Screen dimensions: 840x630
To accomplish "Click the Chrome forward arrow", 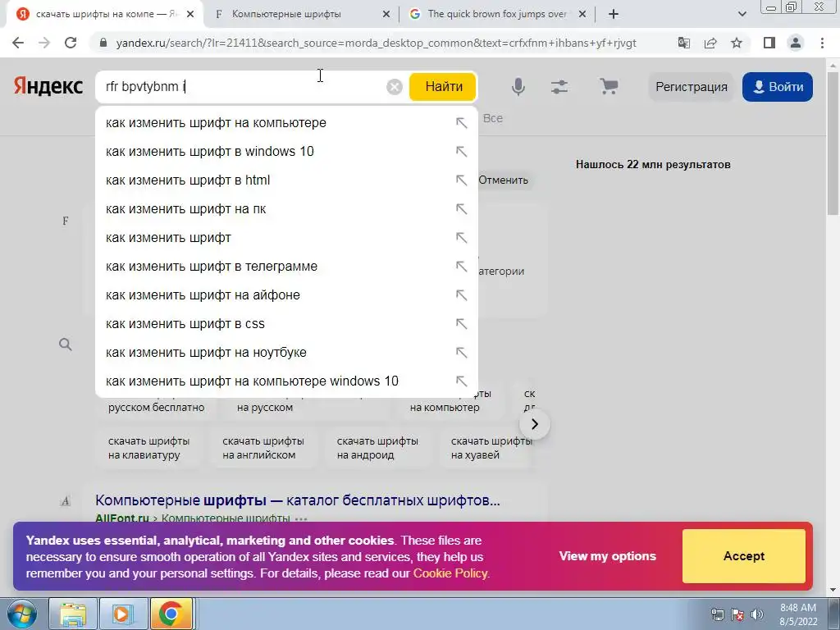I will [44, 43].
